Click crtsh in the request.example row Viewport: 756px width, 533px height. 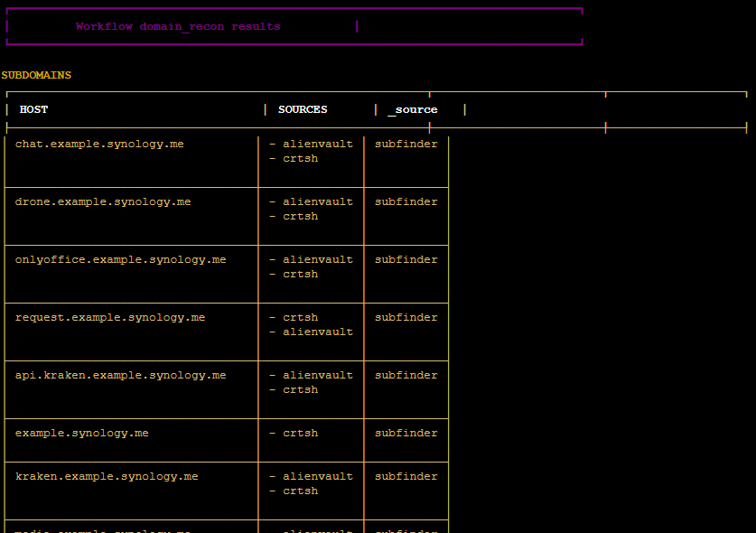[301, 317]
